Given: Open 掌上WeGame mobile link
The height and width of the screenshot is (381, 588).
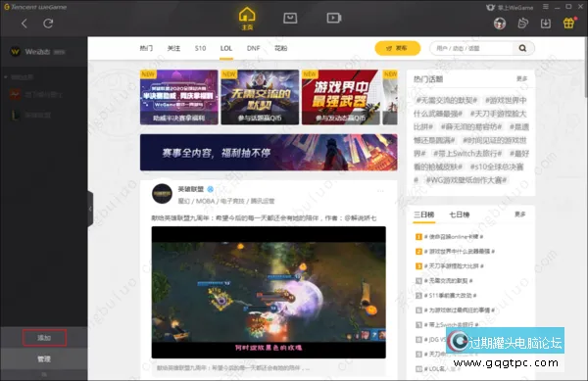Looking at the screenshot, I should click(510, 7).
